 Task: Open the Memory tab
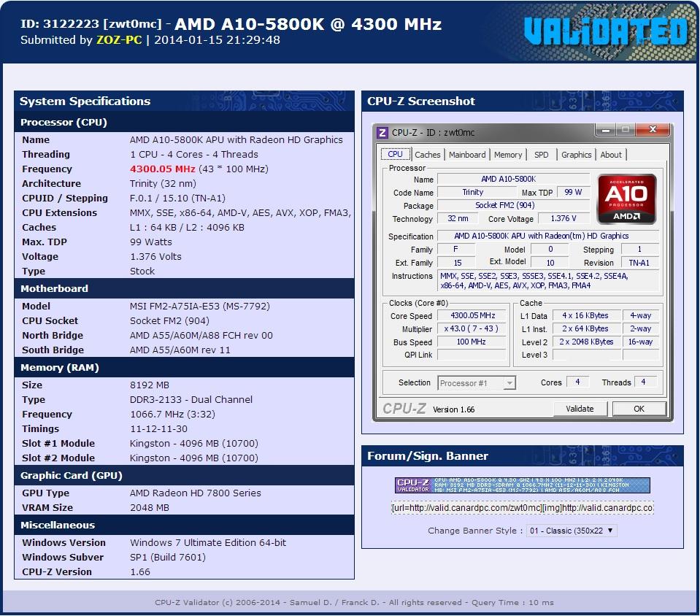(x=507, y=155)
